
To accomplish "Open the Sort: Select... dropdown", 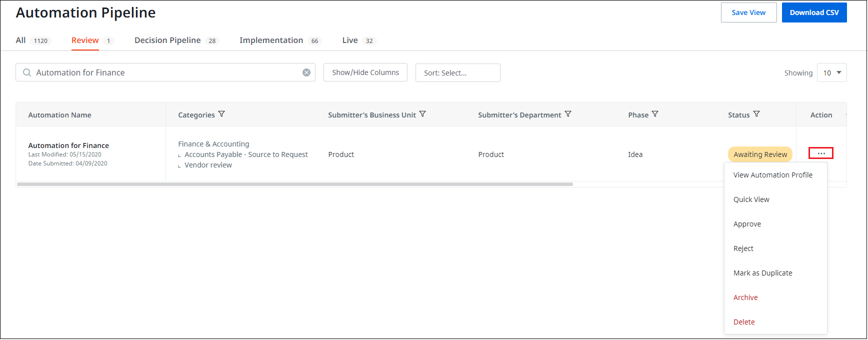I will pos(458,72).
